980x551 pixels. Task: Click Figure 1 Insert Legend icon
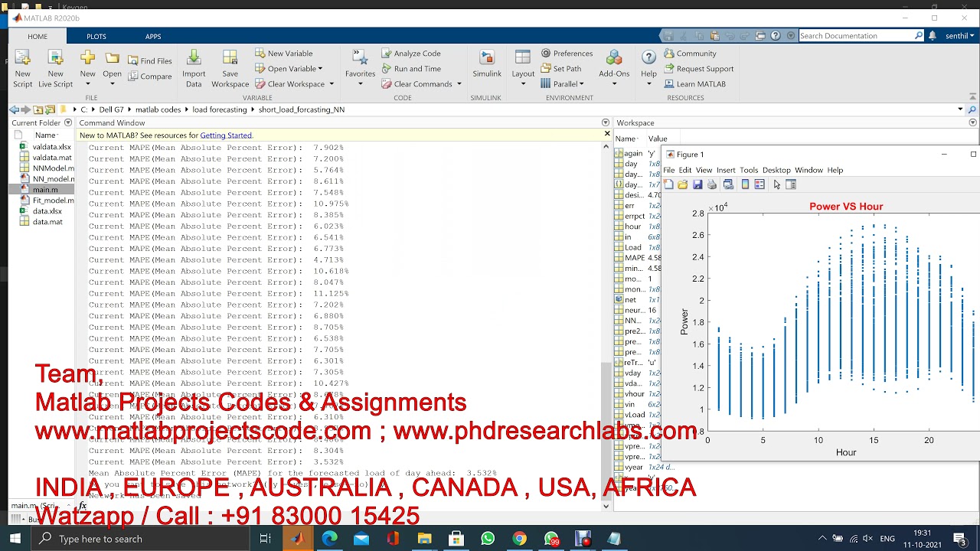pos(759,184)
